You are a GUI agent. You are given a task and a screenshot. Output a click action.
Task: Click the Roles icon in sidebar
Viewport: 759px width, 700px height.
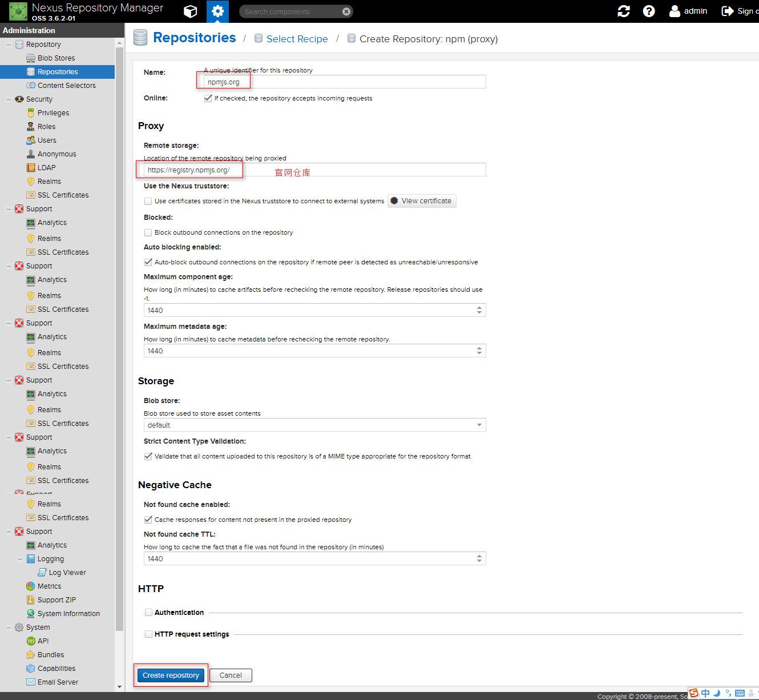tap(31, 127)
